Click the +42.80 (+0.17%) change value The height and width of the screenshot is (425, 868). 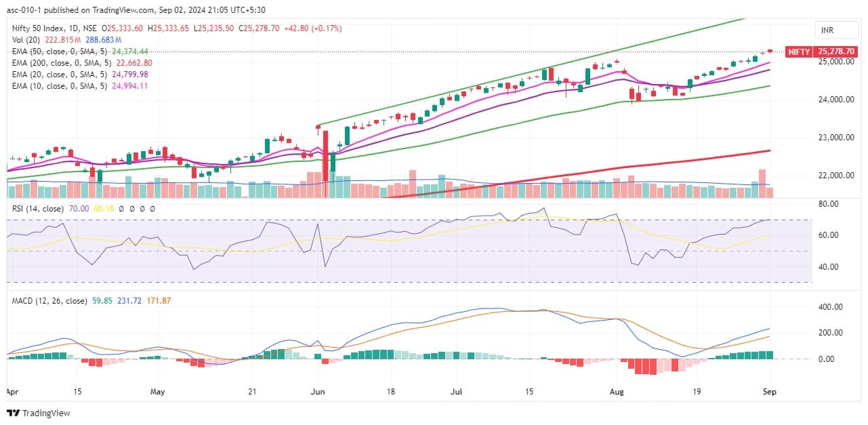click(x=314, y=28)
